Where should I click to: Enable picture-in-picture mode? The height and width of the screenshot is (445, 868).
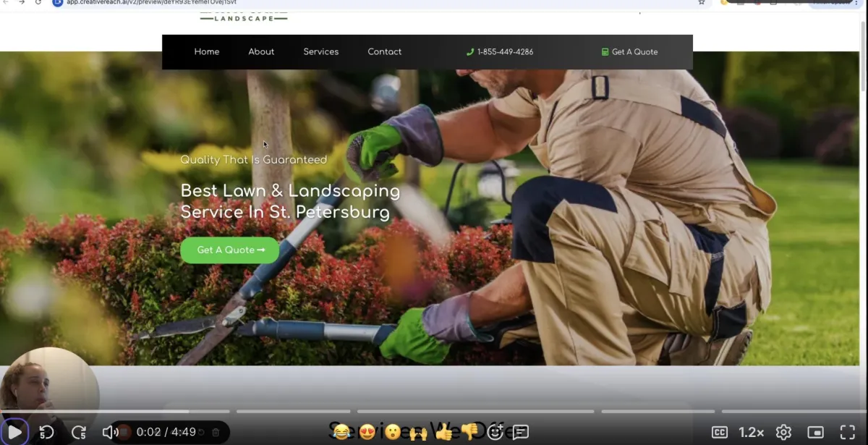coord(815,433)
